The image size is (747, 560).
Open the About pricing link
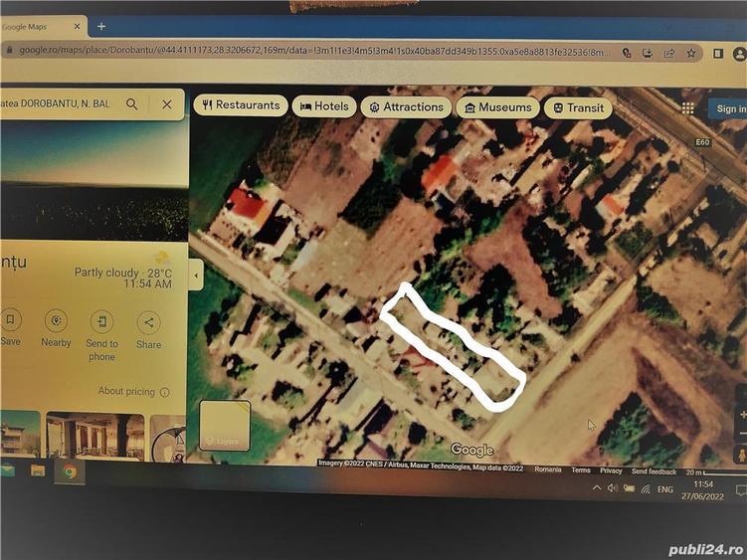133,391
